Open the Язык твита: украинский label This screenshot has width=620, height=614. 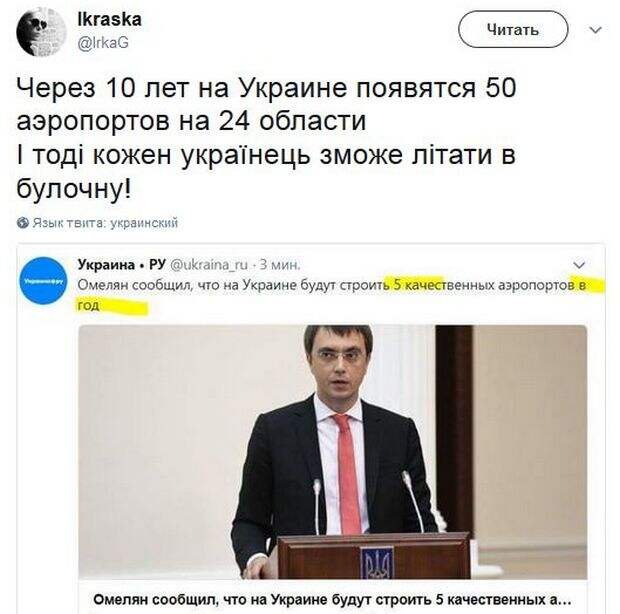105,223
